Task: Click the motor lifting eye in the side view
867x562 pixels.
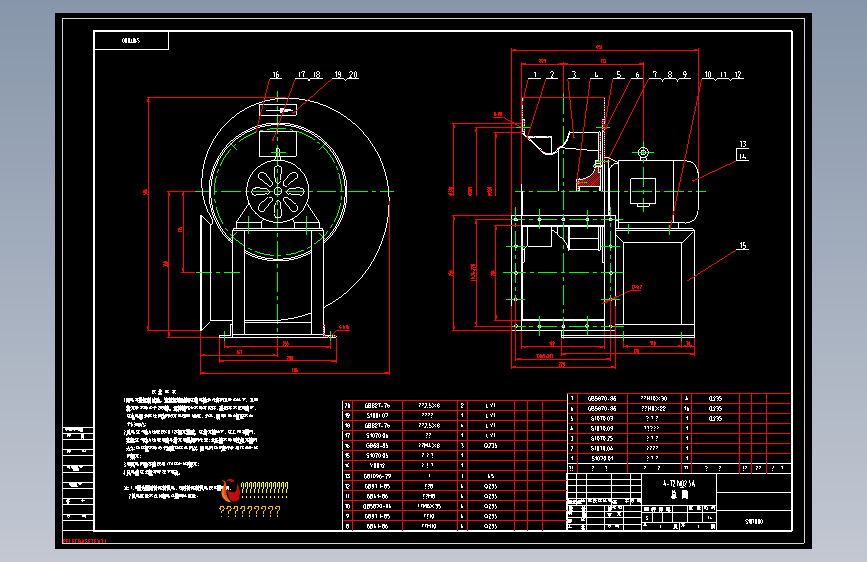Action: (643, 152)
